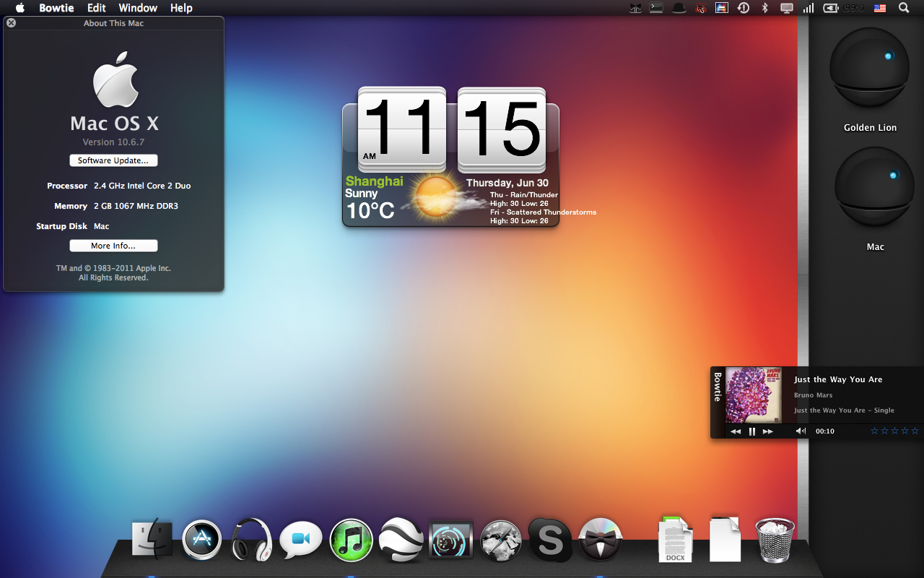
Task: Click the Just the Way You Are title
Action: (x=838, y=379)
